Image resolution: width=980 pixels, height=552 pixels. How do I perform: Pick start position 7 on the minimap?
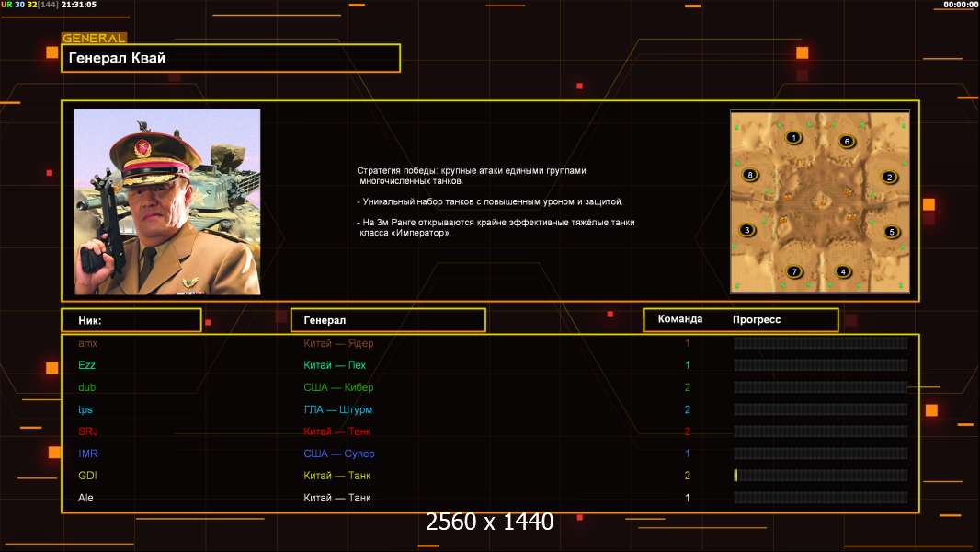point(793,271)
